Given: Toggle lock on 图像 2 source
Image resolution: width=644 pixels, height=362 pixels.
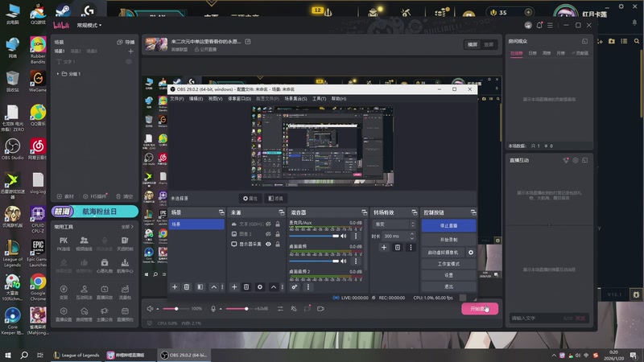Looking at the screenshot, I should (278, 234).
